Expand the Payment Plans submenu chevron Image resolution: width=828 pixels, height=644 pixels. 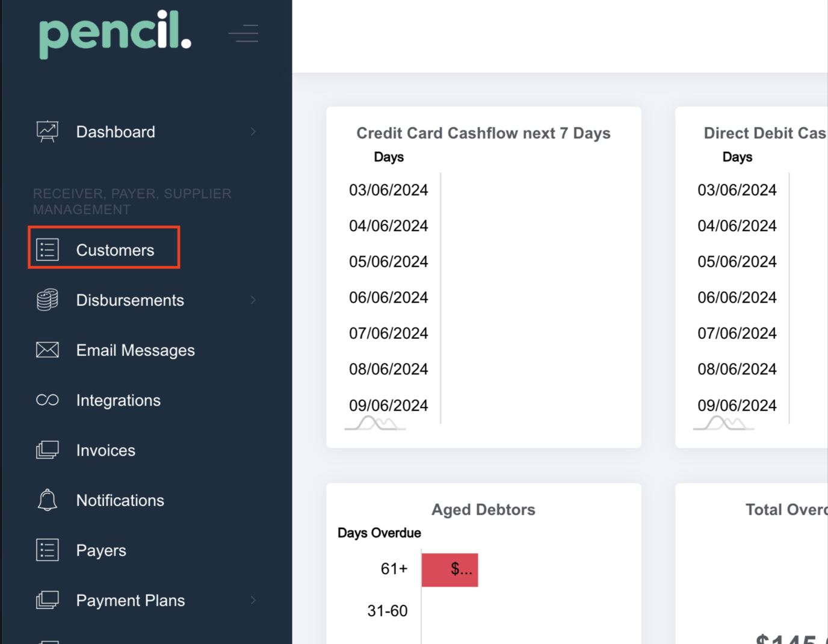[253, 600]
